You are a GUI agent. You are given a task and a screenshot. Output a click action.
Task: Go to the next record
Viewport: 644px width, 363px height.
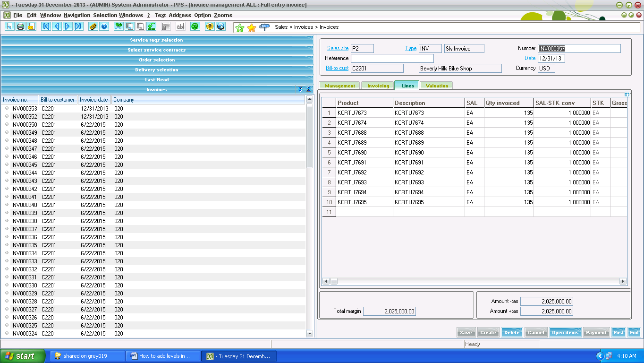pyautogui.click(x=68, y=26)
